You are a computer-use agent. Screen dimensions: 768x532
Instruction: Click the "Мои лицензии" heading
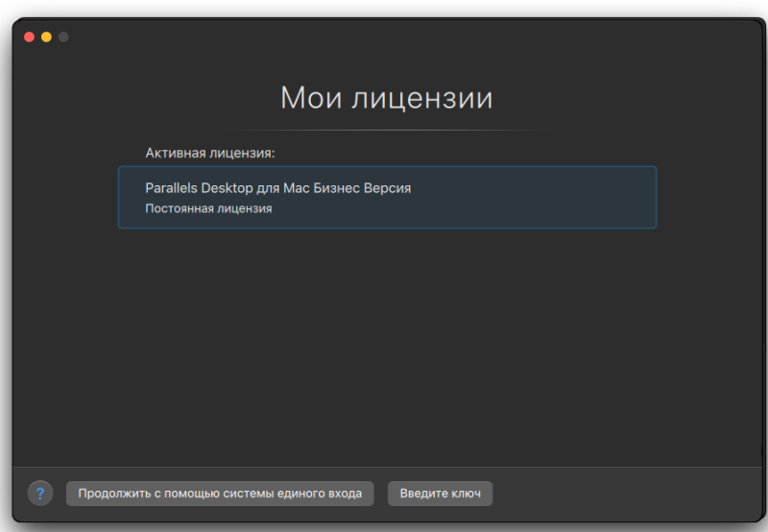(387, 98)
